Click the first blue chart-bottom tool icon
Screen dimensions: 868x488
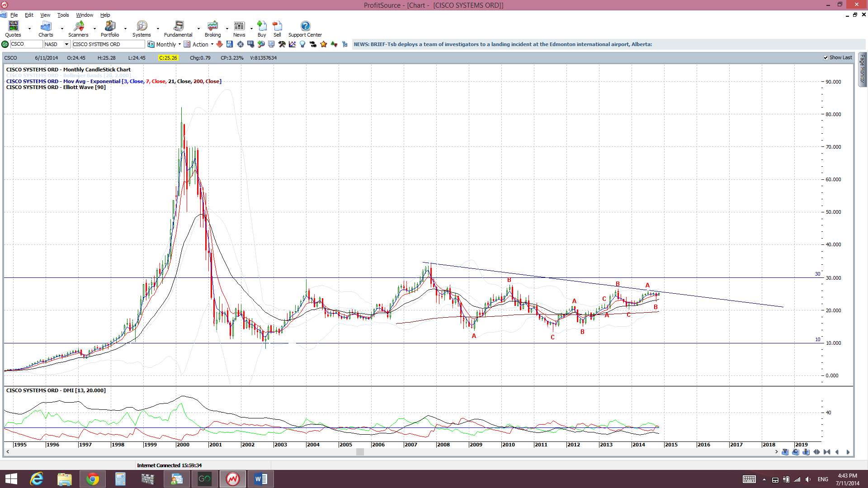[785, 452]
